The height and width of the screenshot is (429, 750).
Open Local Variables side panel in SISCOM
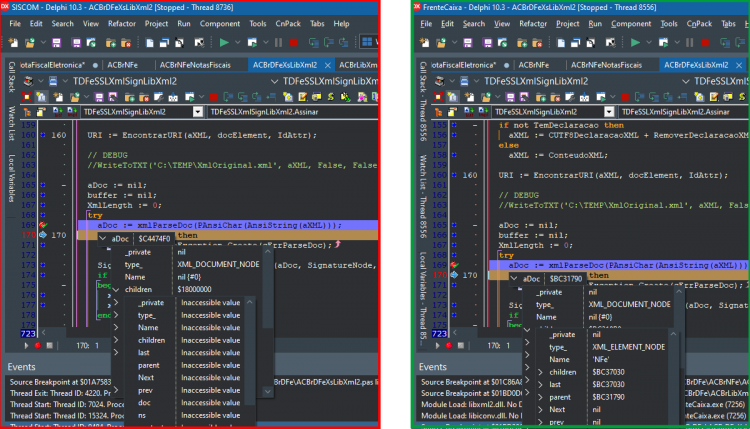click(x=11, y=178)
